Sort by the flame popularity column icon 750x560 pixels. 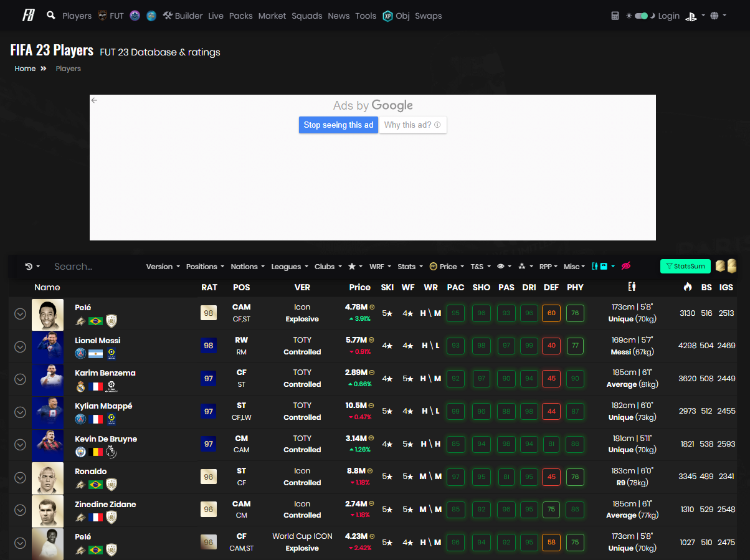(688, 287)
